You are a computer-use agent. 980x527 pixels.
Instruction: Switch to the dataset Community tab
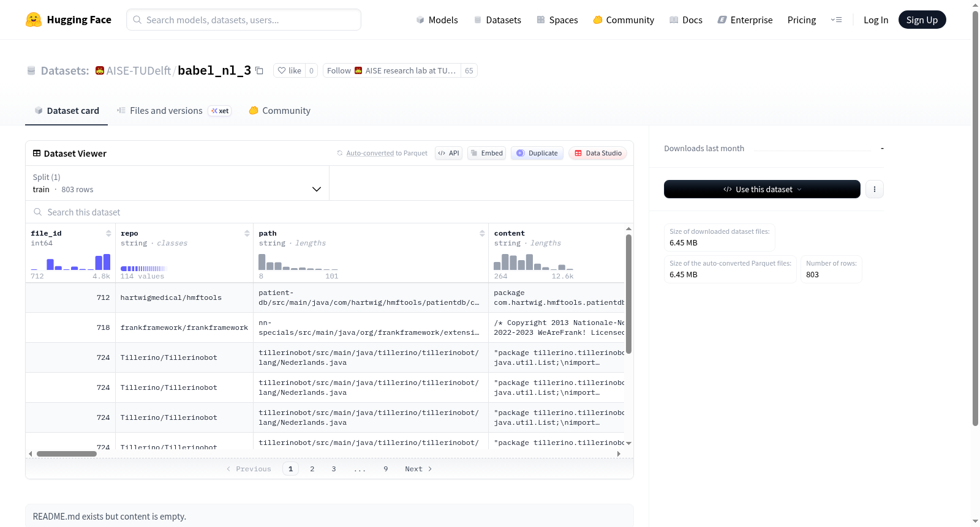tap(279, 111)
